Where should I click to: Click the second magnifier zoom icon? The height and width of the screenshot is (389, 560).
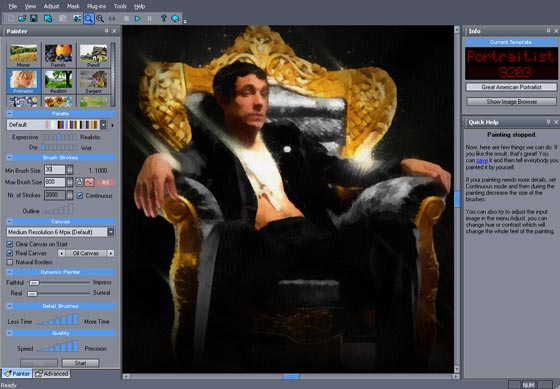point(100,18)
